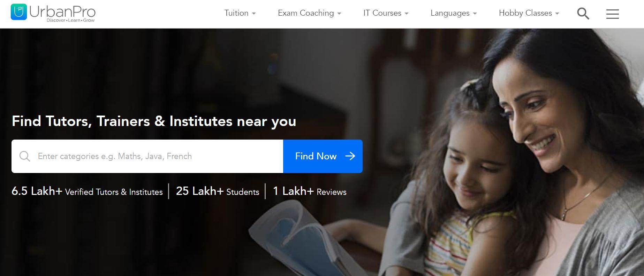Click the UrbanPro shield logo icon
644x276 pixels.
pyautogui.click(x=18, y=12)
